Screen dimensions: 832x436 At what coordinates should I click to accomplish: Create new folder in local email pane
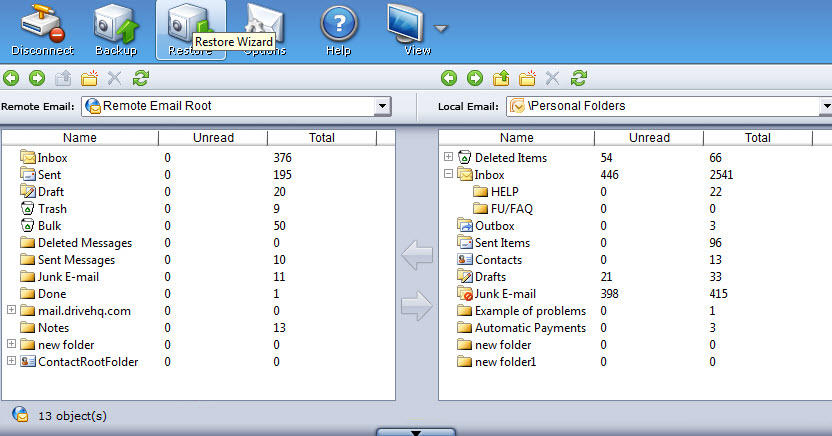[527, 77]
